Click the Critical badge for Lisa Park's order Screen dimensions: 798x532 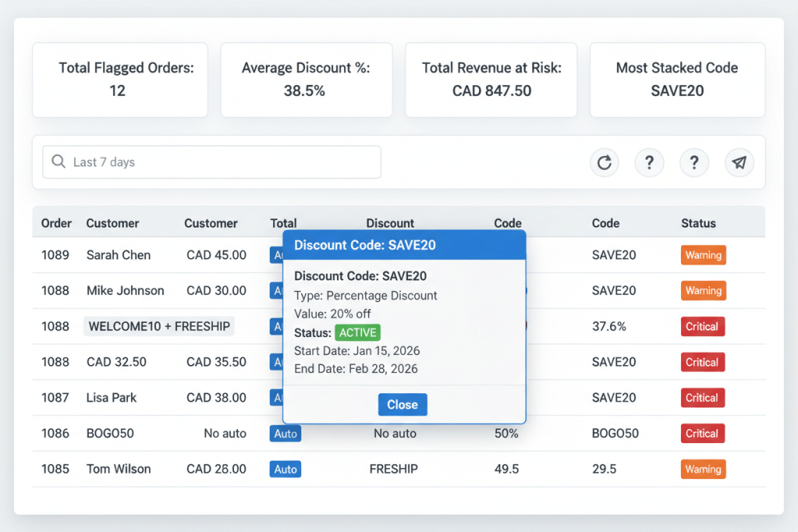point(702,398)
